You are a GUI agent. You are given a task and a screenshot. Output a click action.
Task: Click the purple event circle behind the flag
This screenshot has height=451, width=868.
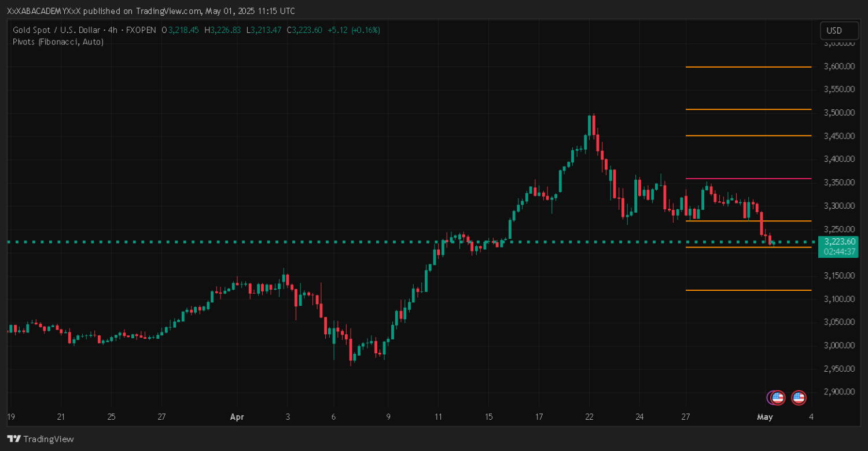coord(769,397)
